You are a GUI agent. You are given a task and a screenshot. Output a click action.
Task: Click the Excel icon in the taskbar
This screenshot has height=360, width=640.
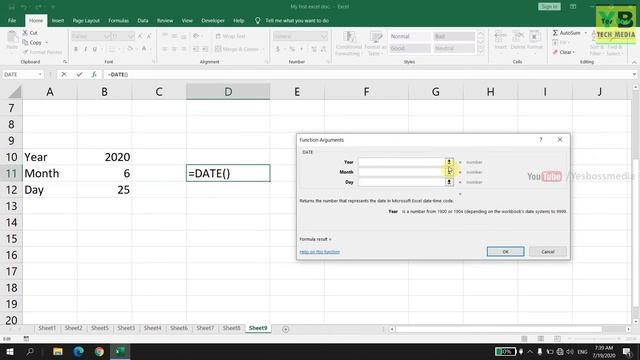tap(120, 351)
